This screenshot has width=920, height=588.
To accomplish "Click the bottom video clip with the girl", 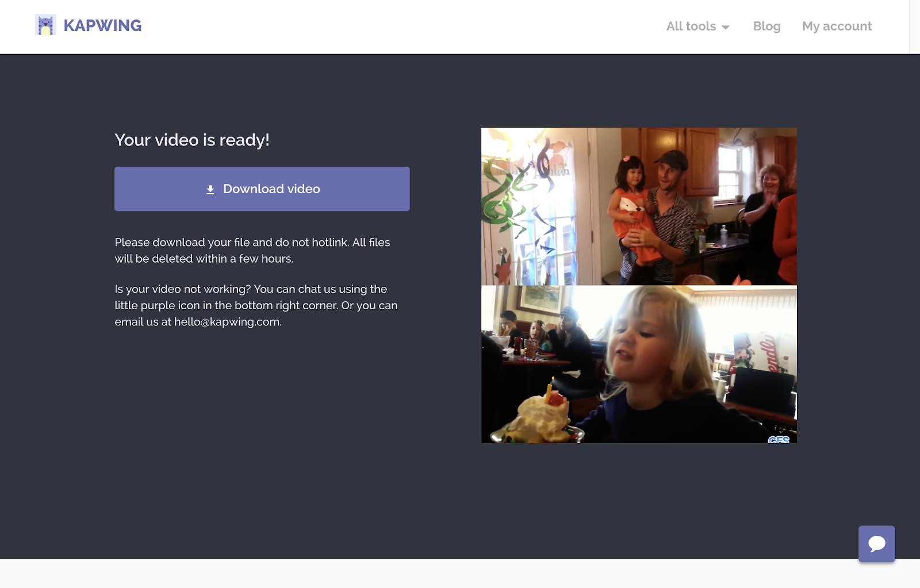I will [639, 364].
